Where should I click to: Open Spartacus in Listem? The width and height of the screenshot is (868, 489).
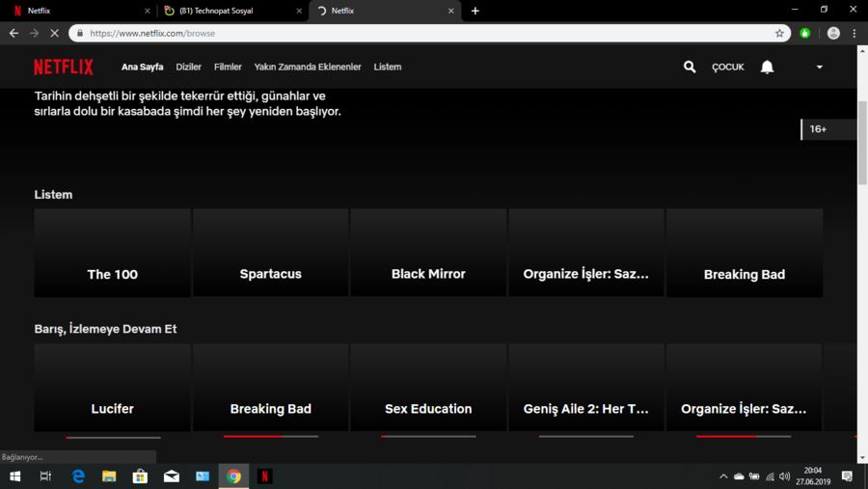(271, 253)
